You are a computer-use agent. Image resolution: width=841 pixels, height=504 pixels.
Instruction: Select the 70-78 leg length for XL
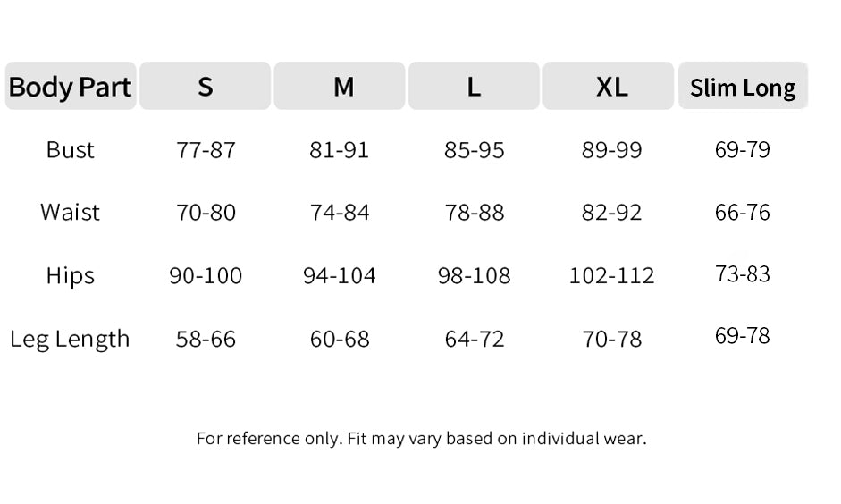point(611,339)
